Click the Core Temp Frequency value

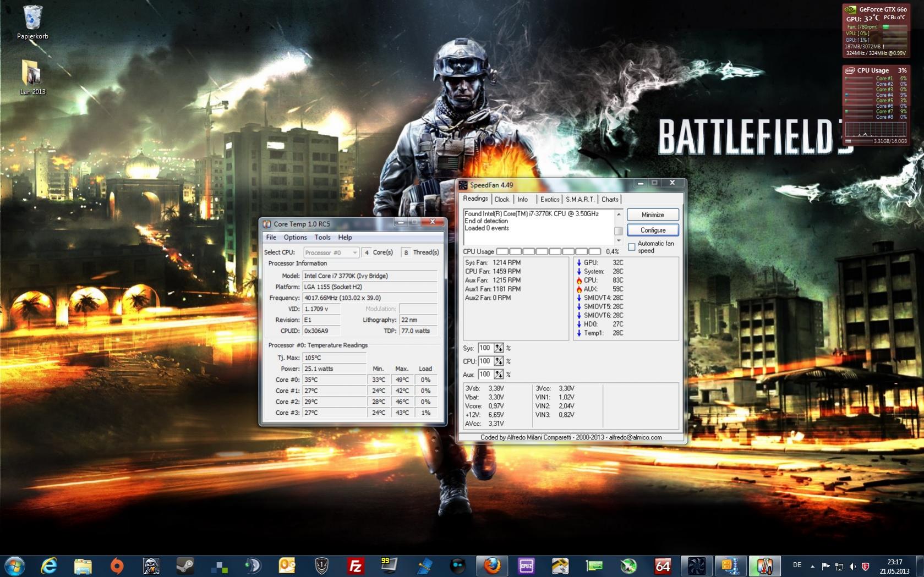370,298
